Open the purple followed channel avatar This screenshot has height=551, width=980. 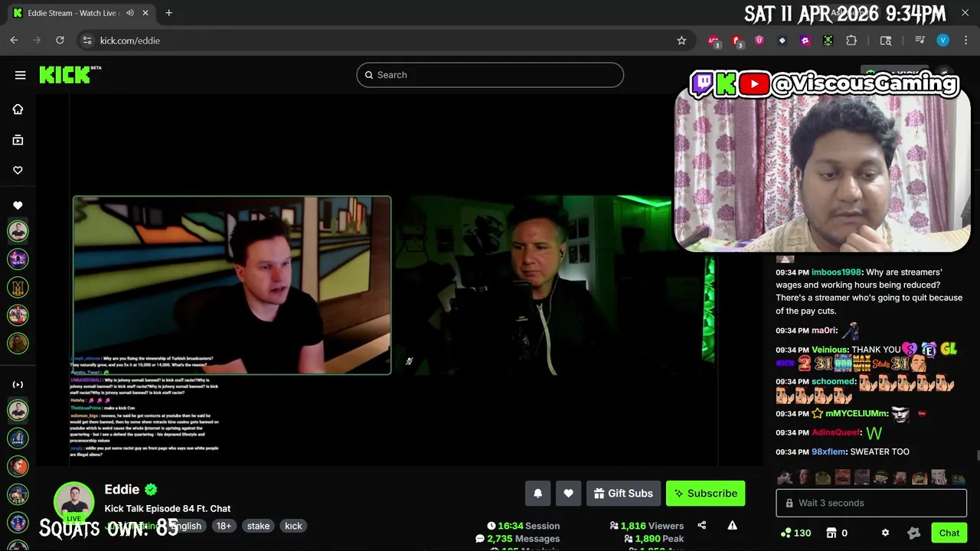tap(18, 259)
